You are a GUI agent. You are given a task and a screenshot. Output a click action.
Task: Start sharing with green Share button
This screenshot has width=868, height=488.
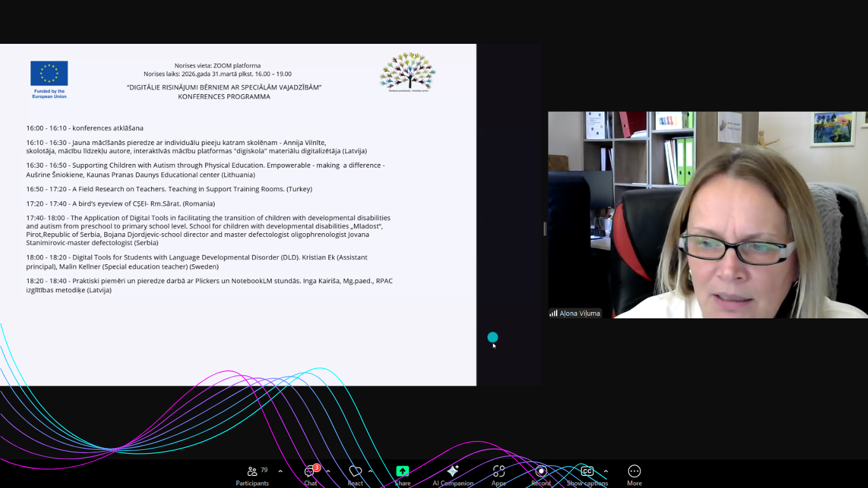coord(402,474)
